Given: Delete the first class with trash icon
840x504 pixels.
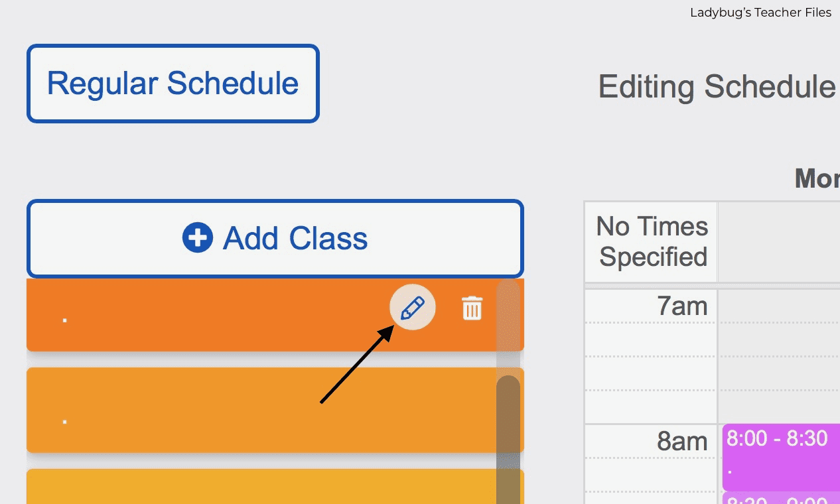Looking at the screenshot, I should click(472, 308).
